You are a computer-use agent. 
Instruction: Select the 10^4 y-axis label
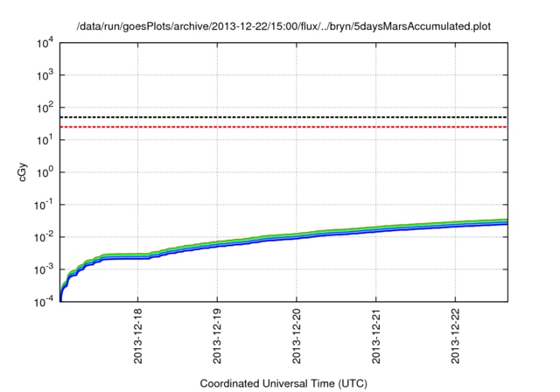click(45, 44)
